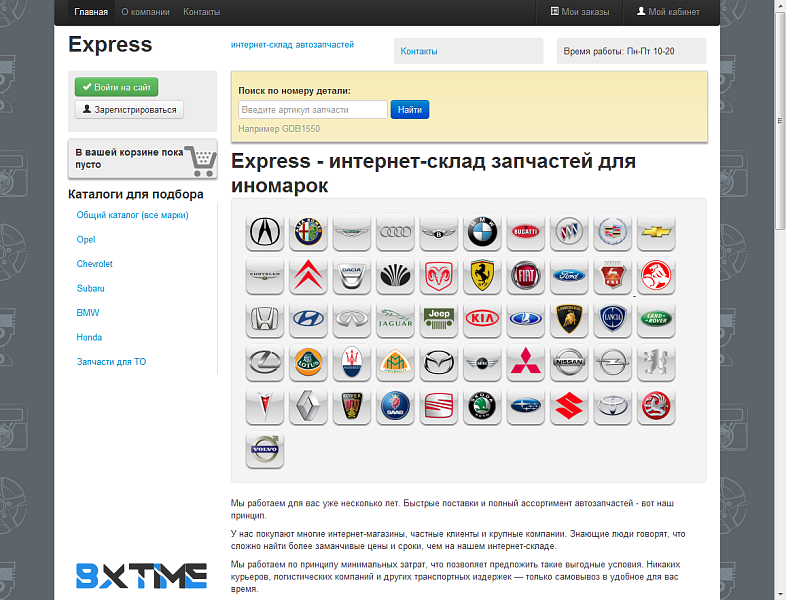Select the Bugatti brand icon

[526, 232]
